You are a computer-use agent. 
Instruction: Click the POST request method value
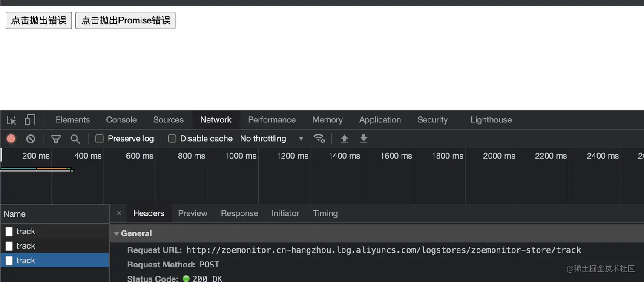point(210,265)
